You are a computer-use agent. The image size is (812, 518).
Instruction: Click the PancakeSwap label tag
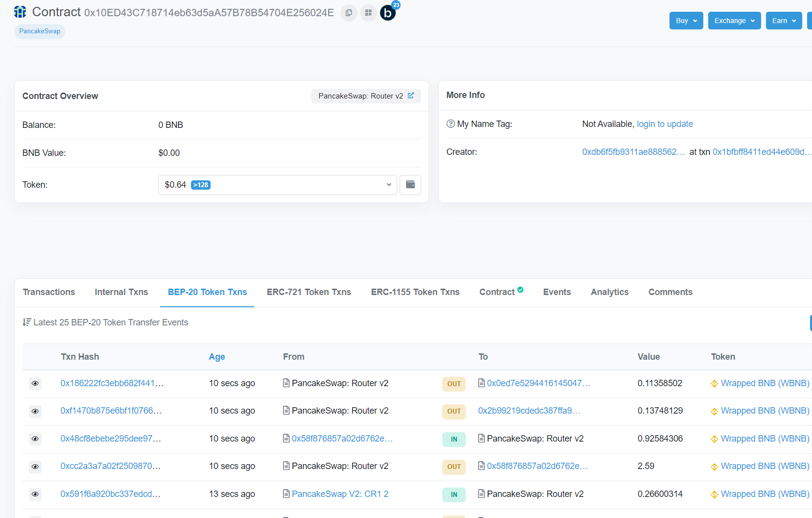(40, 31)
